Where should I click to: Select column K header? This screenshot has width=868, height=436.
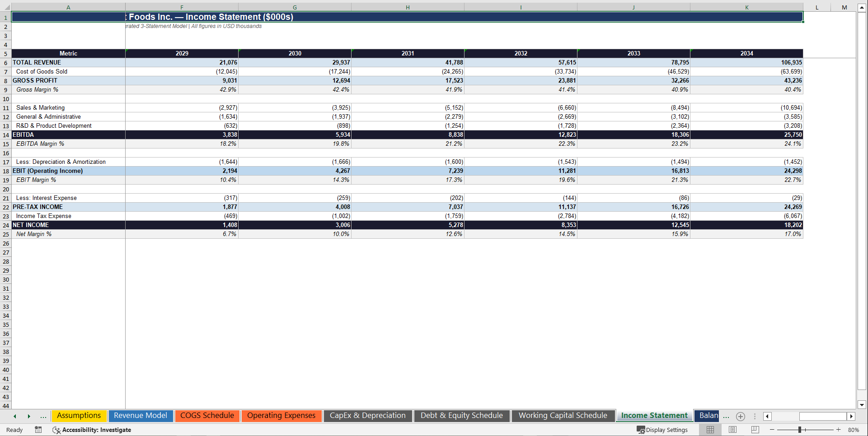[x=746, y=7]
